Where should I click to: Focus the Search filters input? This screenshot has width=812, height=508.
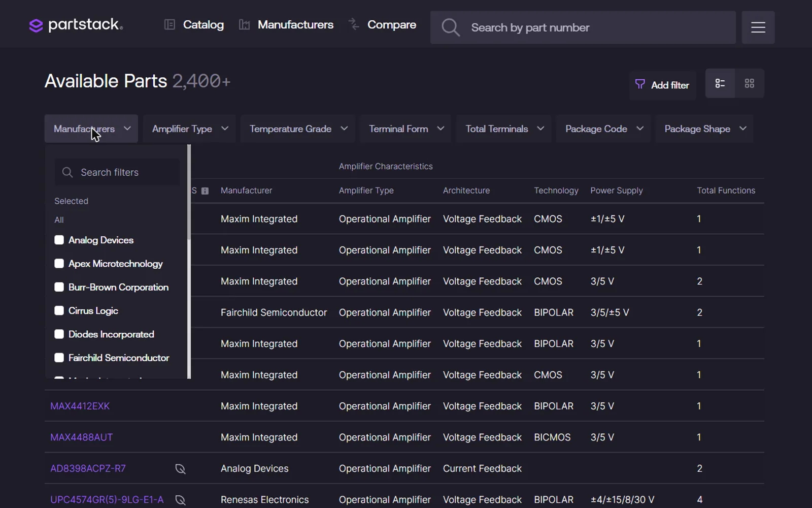117,172
